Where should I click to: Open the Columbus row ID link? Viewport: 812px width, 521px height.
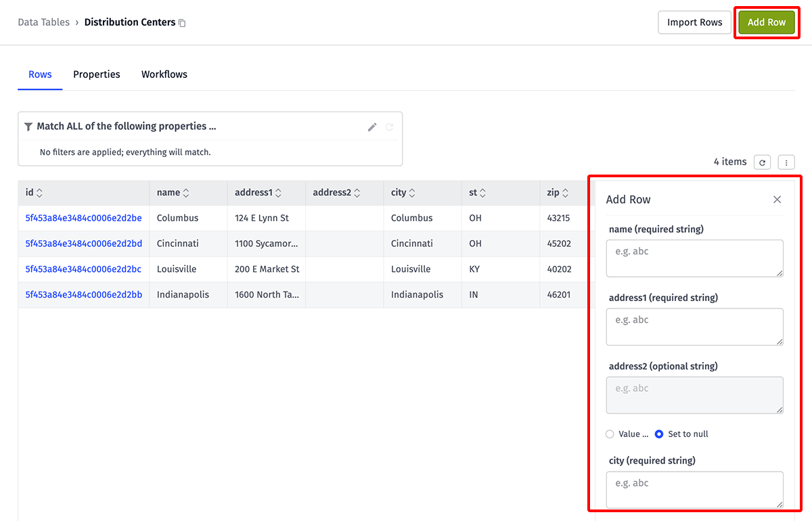[x=83, y=218]
